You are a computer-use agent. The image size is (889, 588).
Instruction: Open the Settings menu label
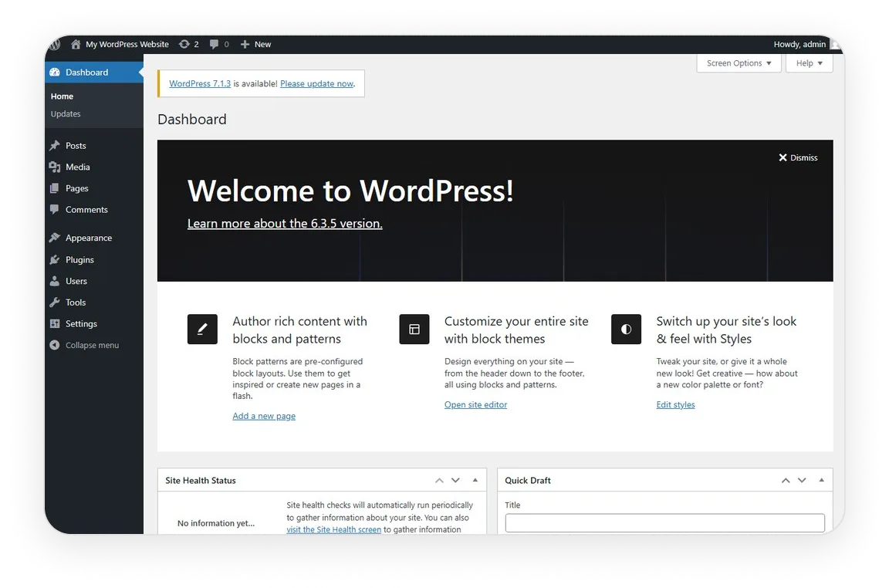click(x=82, y=324)
